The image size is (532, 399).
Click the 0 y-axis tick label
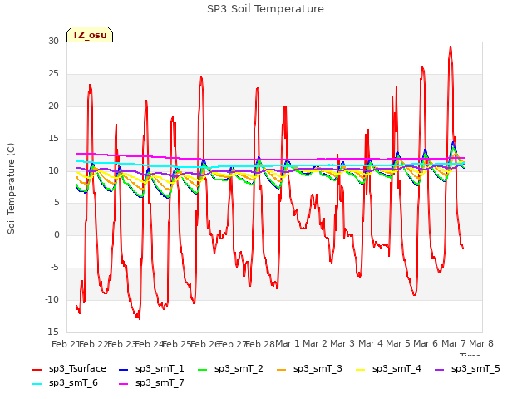[57, 234]
